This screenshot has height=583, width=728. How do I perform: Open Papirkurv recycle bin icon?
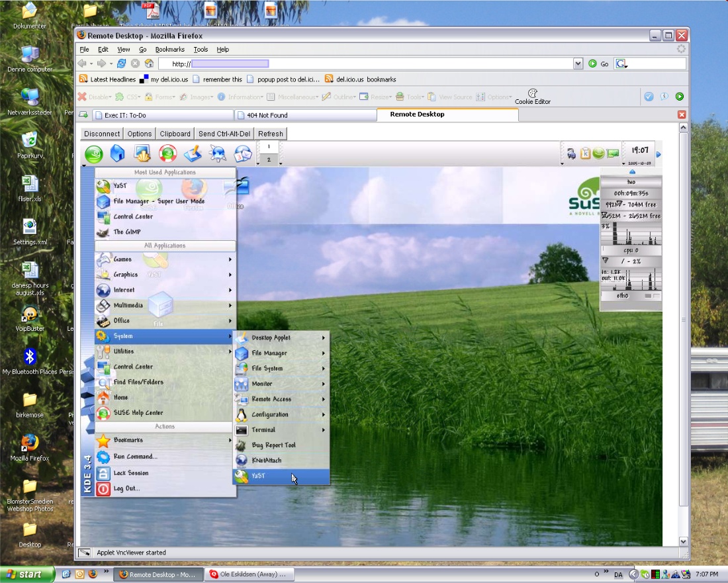(30, 146)
